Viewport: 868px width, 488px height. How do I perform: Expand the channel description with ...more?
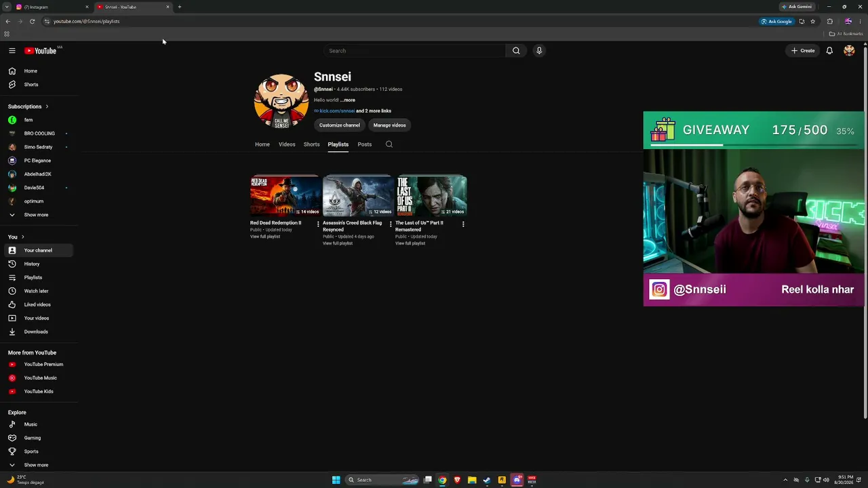click(x=347, y=100)
